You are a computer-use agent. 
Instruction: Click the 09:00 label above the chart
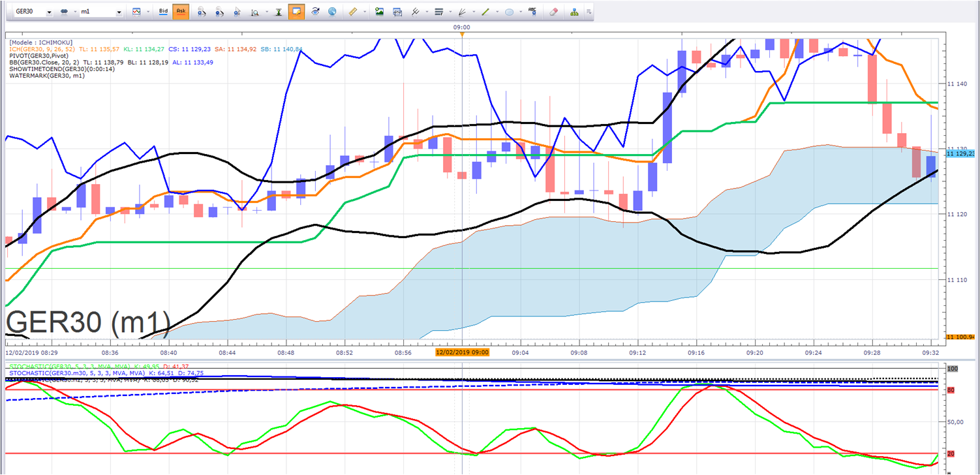(x=462, y=27)
